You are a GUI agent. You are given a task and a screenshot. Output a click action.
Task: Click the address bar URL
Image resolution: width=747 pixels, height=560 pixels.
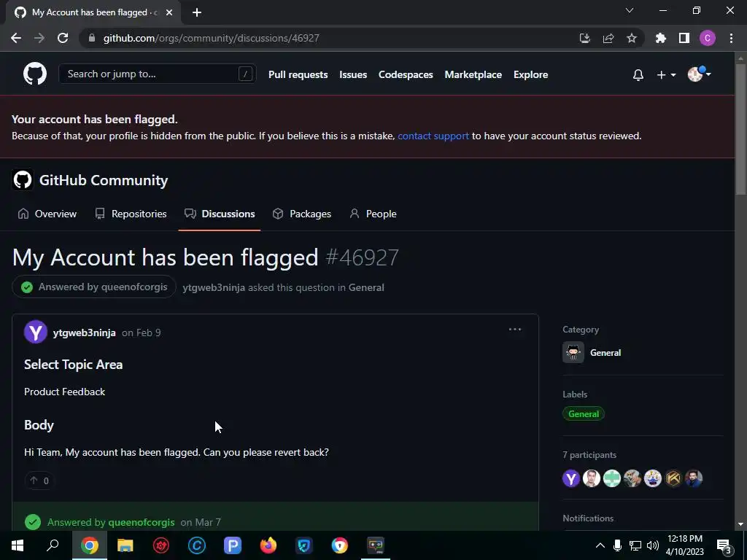click(x=211, y=38)
